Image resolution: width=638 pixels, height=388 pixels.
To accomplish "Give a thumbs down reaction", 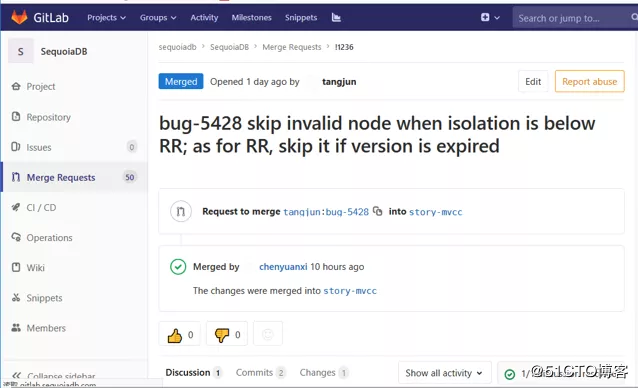I will (x=227, y=335).
